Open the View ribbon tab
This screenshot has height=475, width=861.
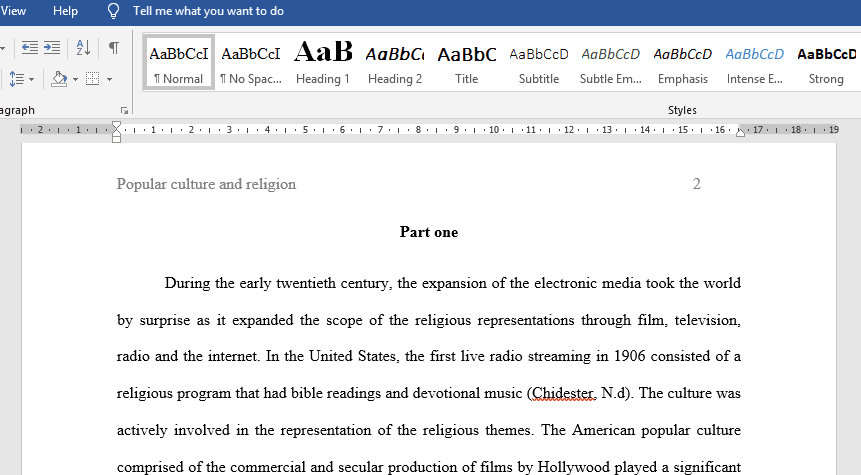pos(13,11)
